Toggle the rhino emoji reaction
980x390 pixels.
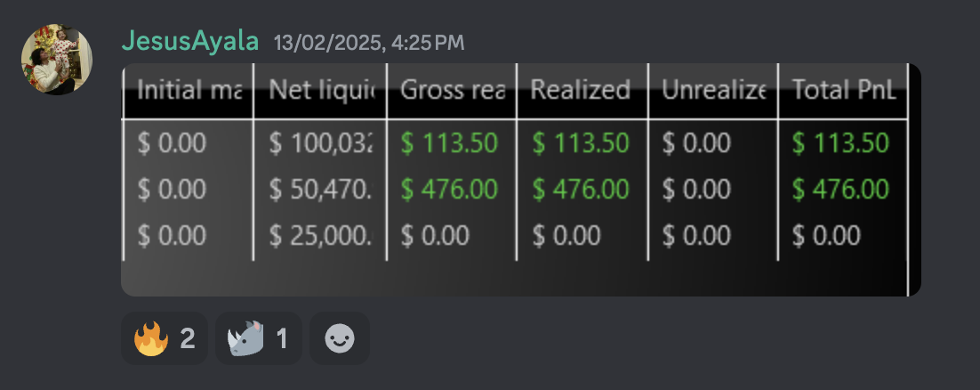(259, 338)
